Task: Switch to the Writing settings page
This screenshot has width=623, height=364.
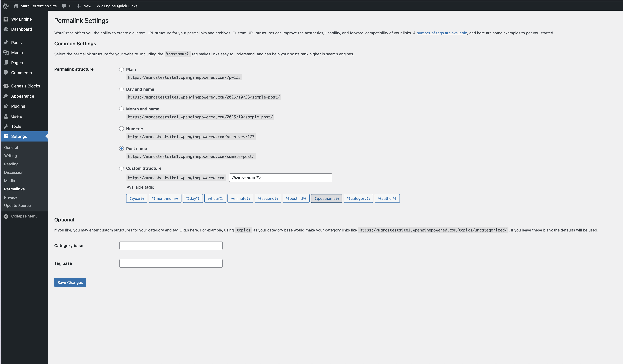Action: tap(10, 156)
